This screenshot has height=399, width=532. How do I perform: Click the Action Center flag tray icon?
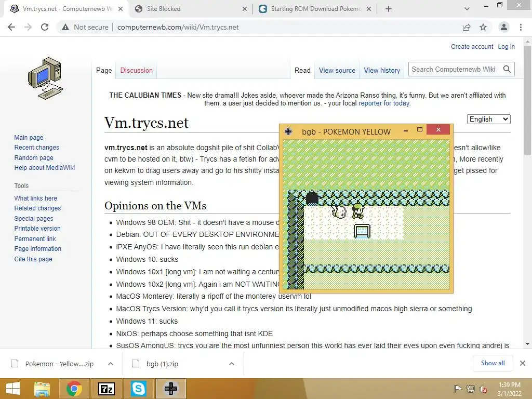click(x=458, y=389)
